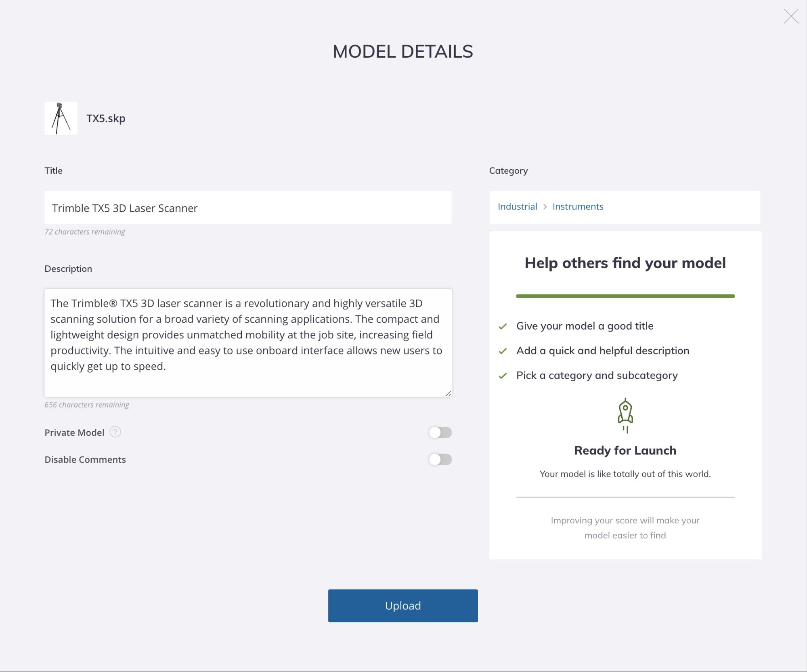Viewport: 807px width, 672px height.
Task: Select the Industrial category link
Action: coord(517,206)
